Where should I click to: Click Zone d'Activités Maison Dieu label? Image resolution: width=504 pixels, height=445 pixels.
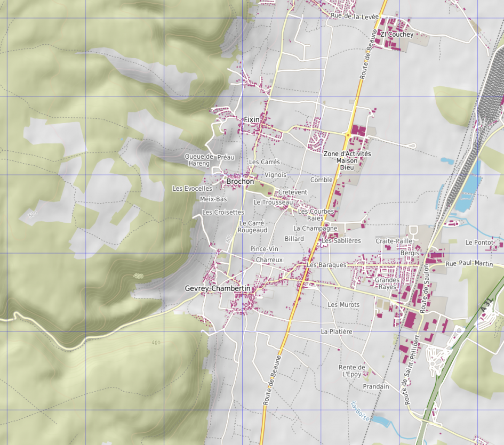(347, 160)
